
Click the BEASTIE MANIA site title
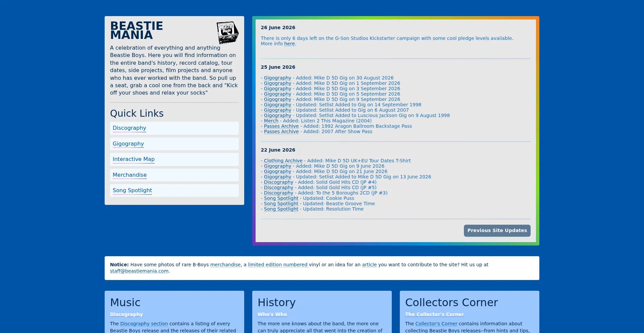pyautogui.click(x=137, y=31)
